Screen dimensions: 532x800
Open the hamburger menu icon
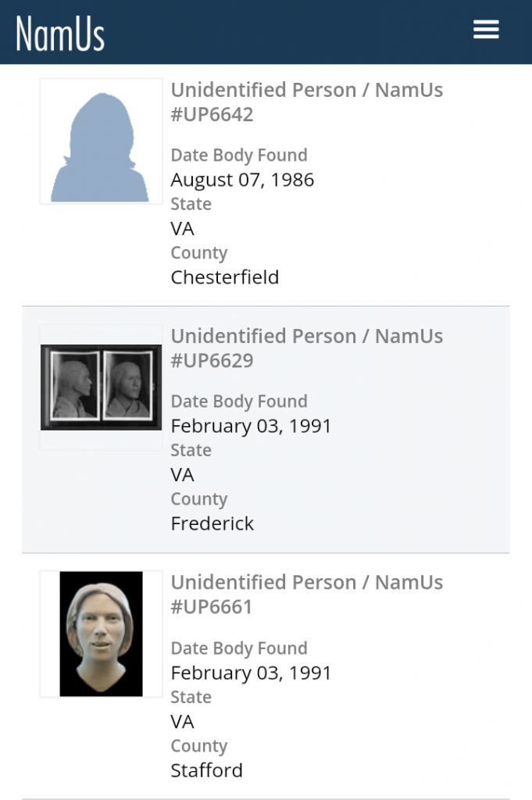485,30
